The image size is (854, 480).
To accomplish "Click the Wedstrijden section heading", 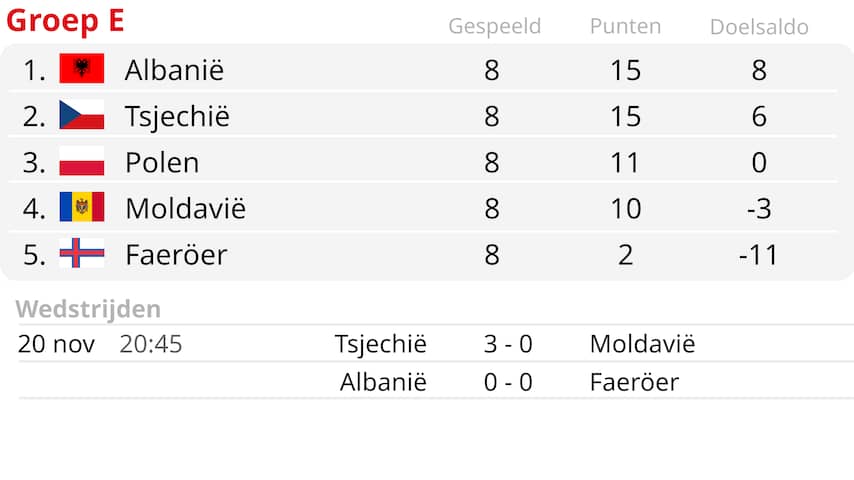I will click(x=88, y=309).
